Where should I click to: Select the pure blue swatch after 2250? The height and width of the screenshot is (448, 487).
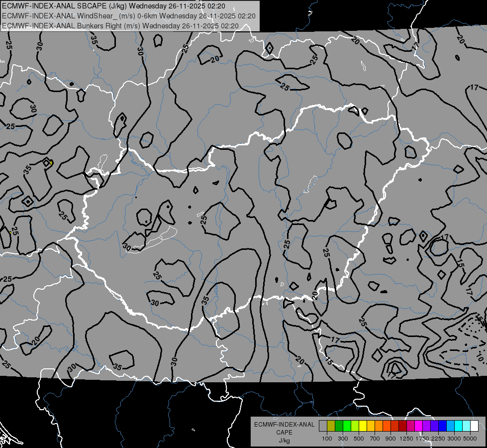pyautogui.click(x=443, y=426)
